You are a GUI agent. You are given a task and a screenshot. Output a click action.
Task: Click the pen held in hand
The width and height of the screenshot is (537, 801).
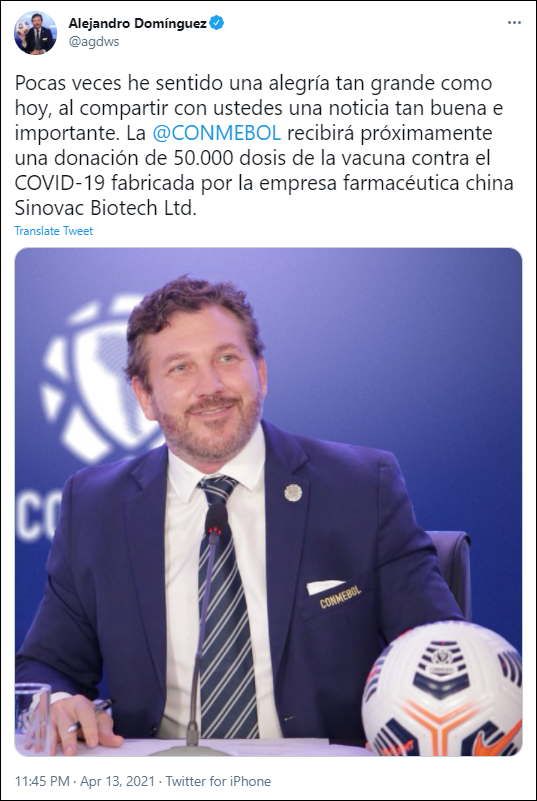[91, 715]
